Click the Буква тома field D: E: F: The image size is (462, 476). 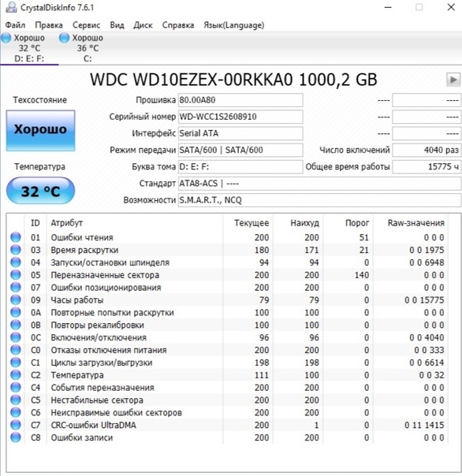point(240,166)
